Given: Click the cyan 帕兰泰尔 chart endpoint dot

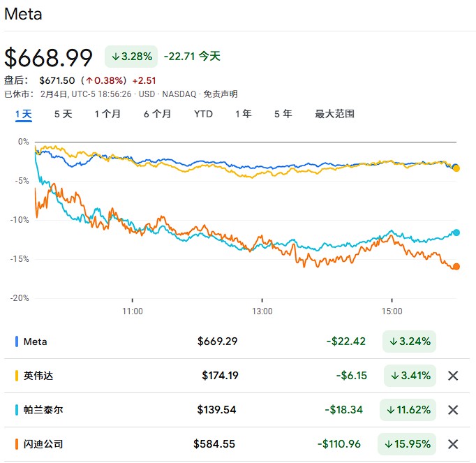Looking at the screenshot, I should [x=456, y=233].
